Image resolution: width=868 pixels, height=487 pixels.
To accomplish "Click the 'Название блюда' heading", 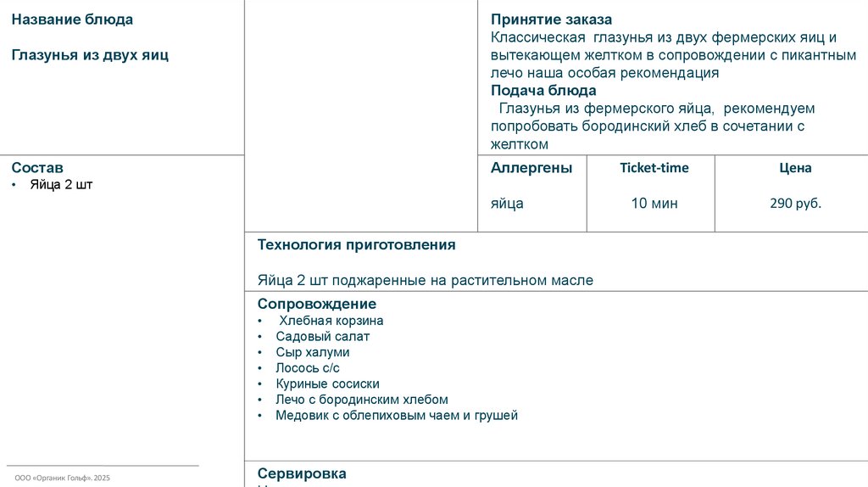I will (72, 20).
